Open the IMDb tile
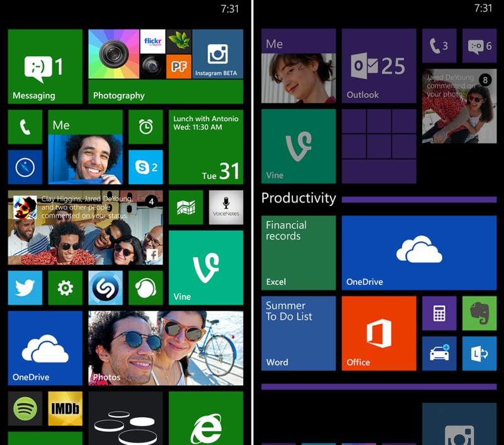The height and width of the screenshot is (445, 504). [66, 408]
